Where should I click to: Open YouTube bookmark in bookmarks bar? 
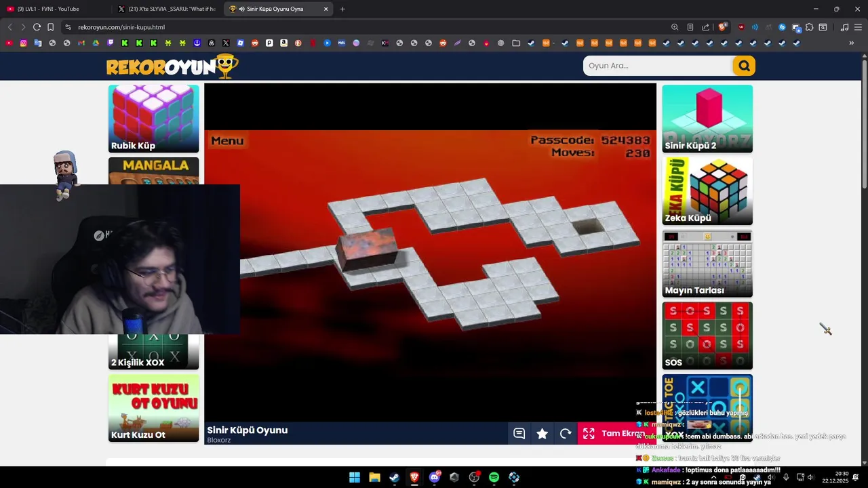(9, 43)
